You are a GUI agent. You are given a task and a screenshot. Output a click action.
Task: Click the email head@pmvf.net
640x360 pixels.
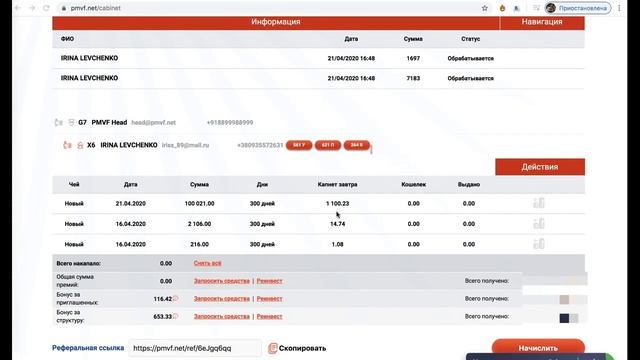point(153,122)
